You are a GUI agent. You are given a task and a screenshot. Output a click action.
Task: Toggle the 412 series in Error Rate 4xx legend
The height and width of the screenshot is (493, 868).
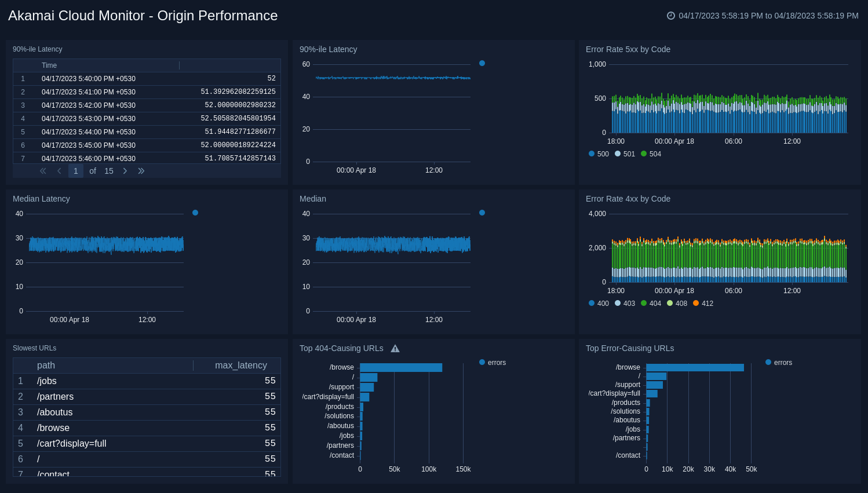(x=703, y=303)
